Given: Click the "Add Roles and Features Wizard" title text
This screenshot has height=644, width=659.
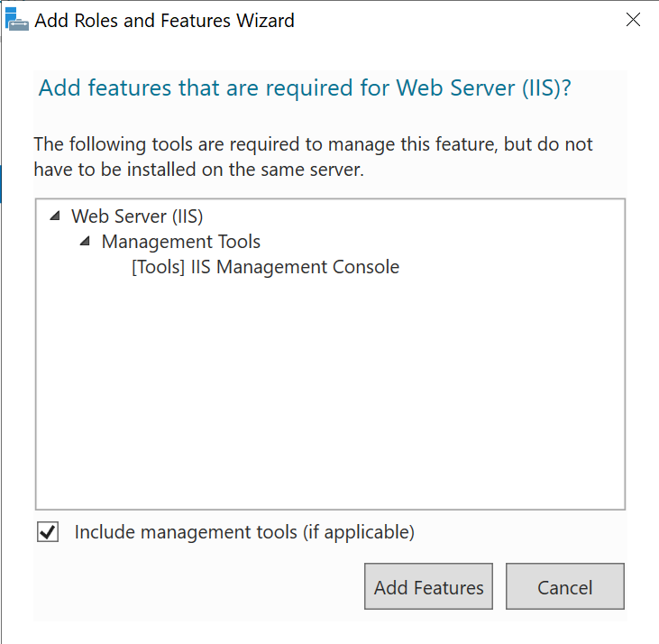Looking at the screenshot, I should click(164, 20).
